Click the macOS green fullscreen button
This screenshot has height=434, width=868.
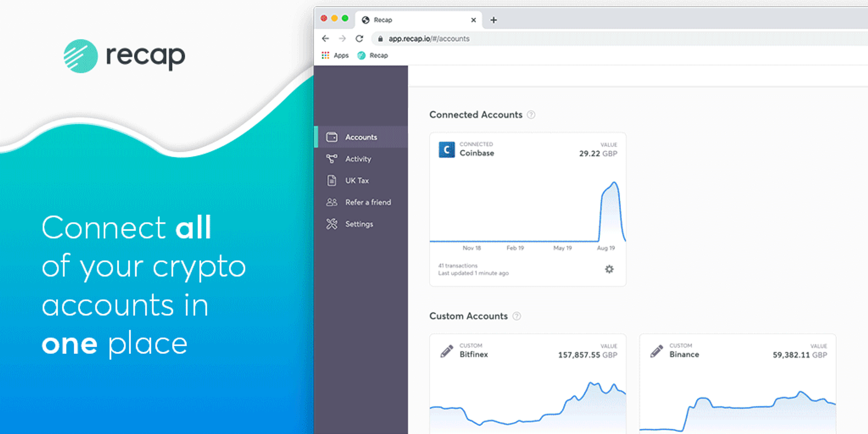[x=345, y=18]
